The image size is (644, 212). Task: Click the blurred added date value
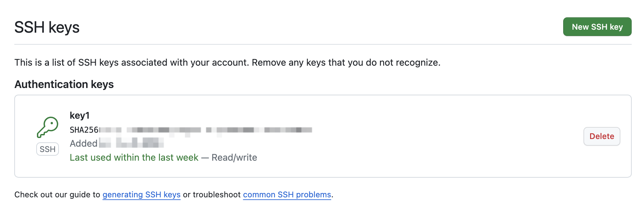[132, 143]
